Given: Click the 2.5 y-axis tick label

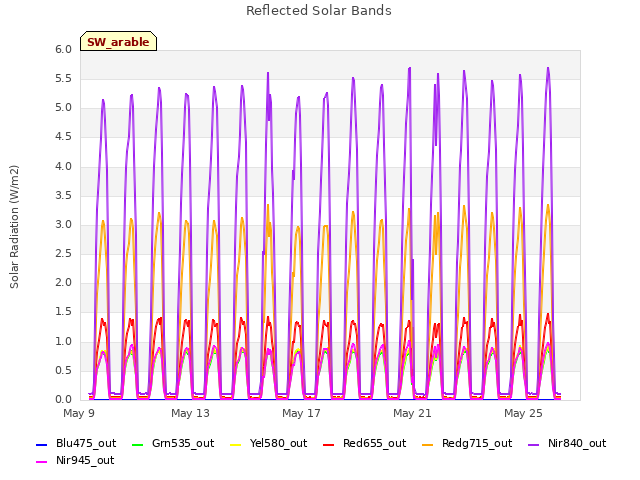Looking at the screenshot, I should tap(63, 253).
